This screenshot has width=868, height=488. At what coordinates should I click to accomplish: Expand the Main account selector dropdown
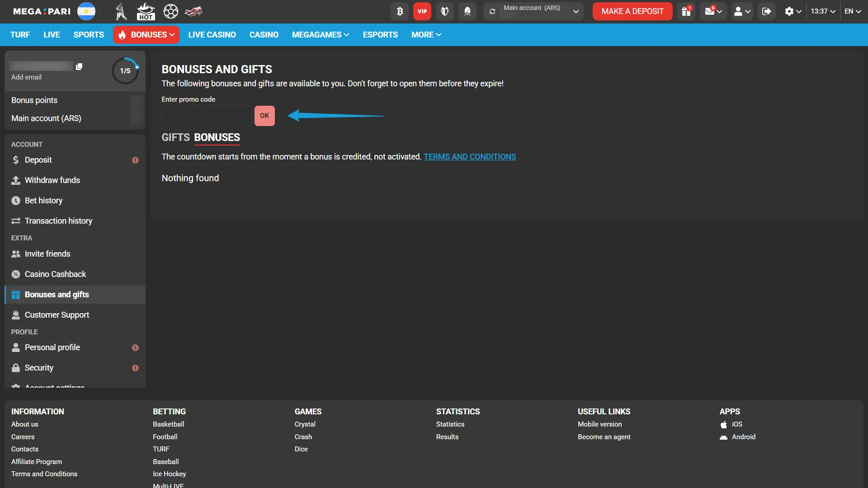pos(576,11)
